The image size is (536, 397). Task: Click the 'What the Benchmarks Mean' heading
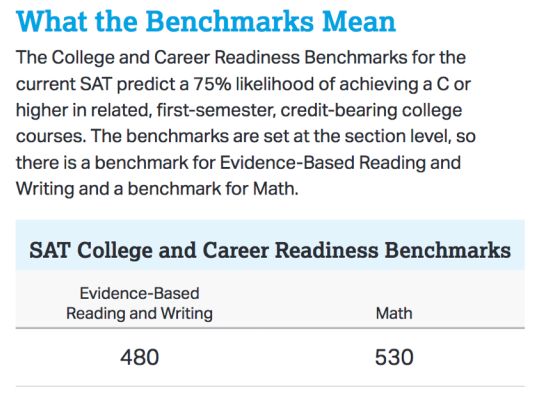206,22
